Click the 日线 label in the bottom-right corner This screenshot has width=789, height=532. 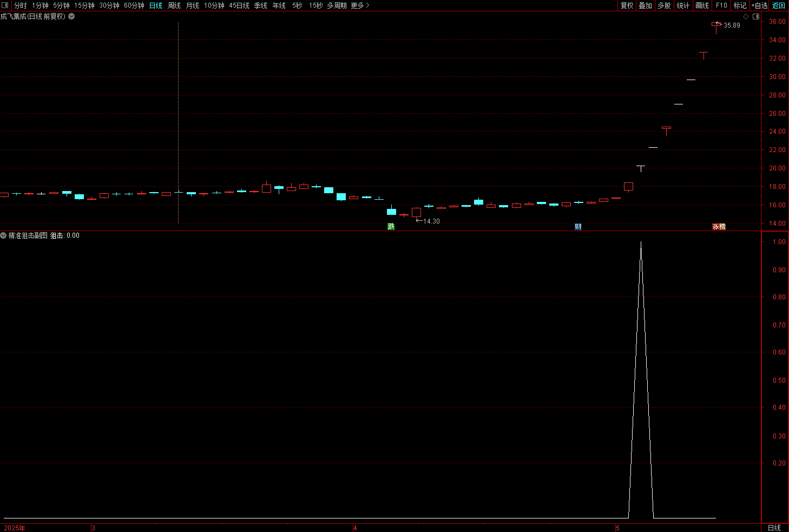pyautogui.click(x=774, y=528)
